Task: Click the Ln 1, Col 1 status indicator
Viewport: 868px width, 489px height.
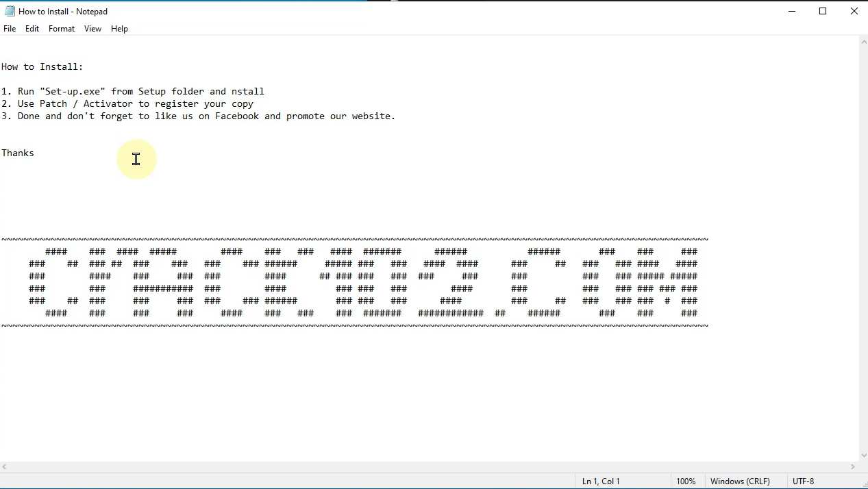Action: pyautogui.click(x=601, y=481)
